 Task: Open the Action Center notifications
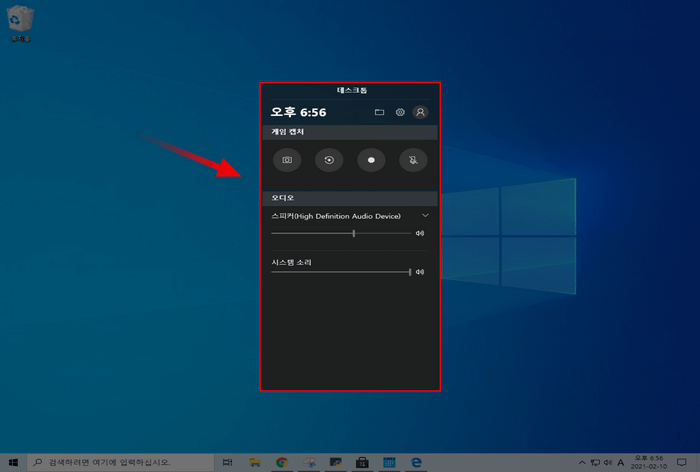[682, 463]
